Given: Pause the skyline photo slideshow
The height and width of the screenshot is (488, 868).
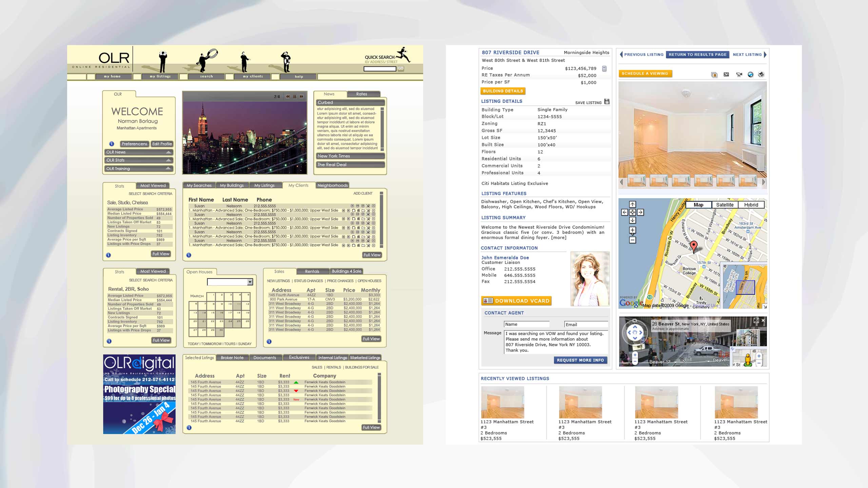Looking at the screenshot, I should pyautogui.click(x=295, y=97).
